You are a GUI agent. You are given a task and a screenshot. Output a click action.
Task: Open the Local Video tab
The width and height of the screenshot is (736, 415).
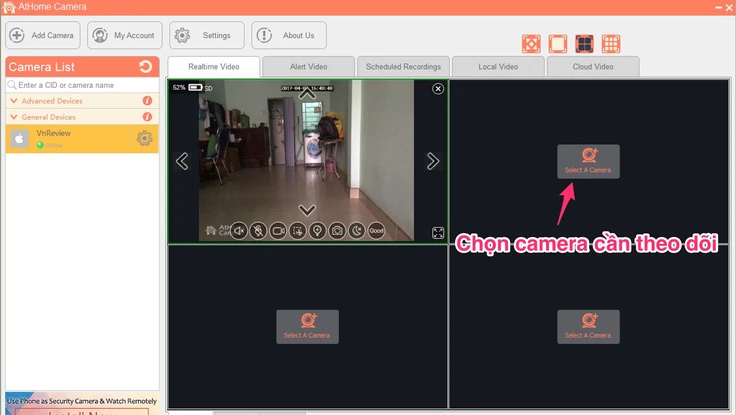(x=498, y=67)
